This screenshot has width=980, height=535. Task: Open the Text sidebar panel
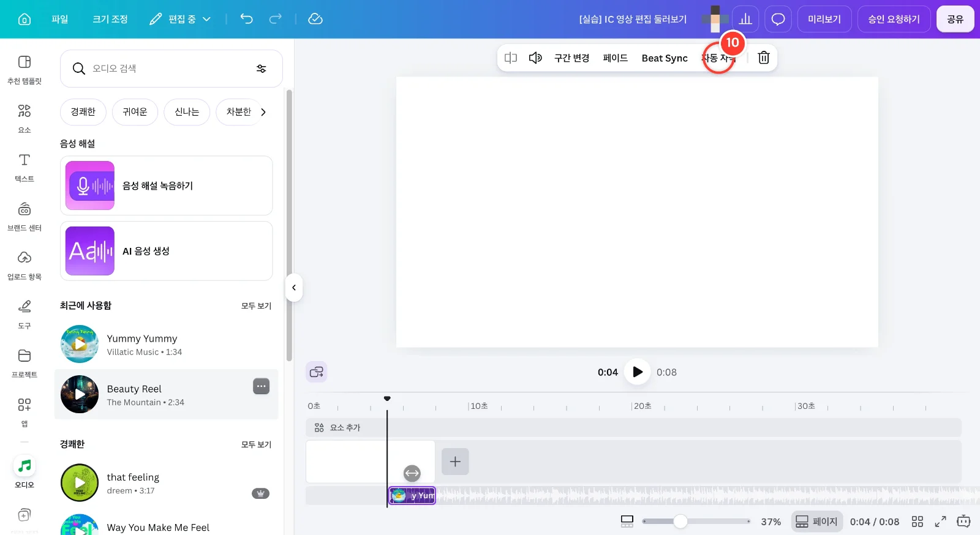pyautogui.click(x=24, y=168)
